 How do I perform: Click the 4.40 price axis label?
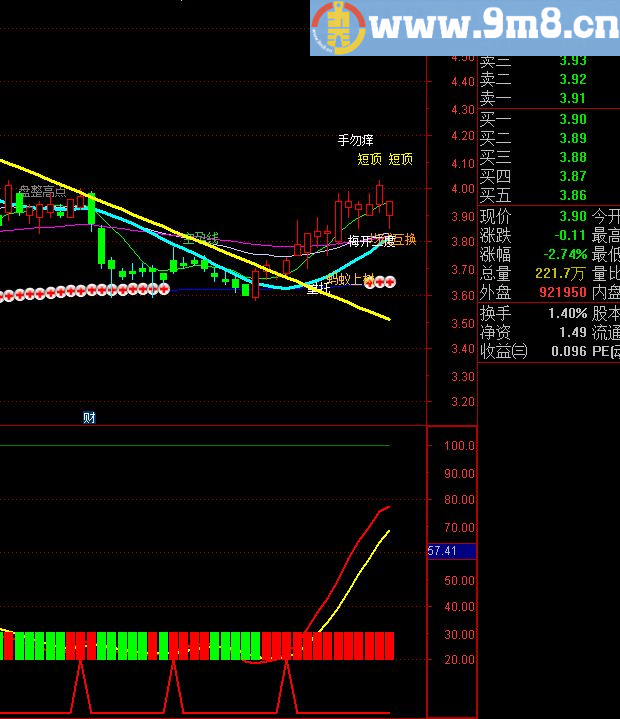463,82
